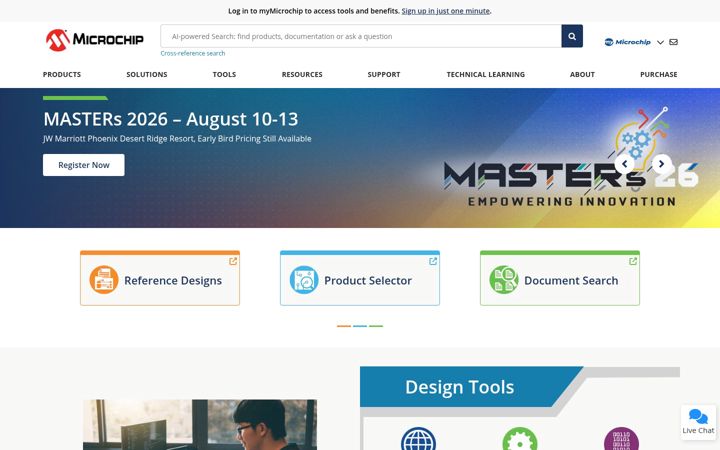The image size is (720, 450).
Task: Click the magnifier search button
Action: 572,36
